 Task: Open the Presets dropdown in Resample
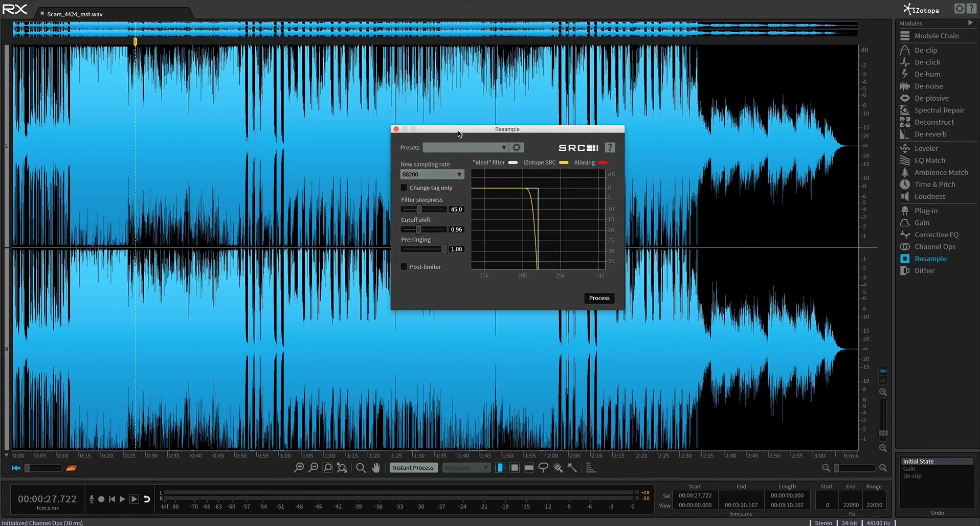click(465, 148)
